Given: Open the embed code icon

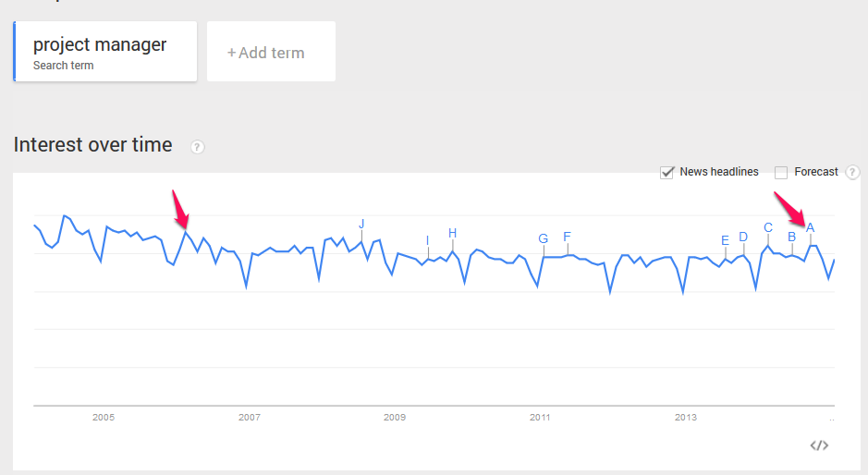Looking at the screenshot, I should [x=819, y=445].
